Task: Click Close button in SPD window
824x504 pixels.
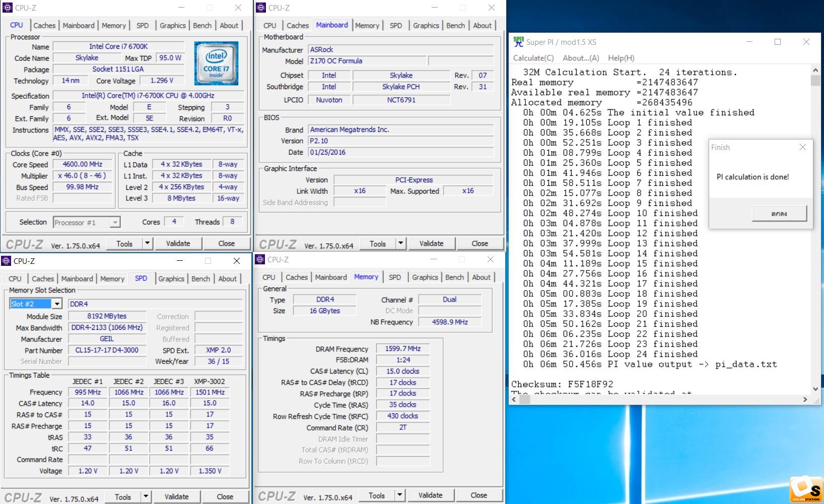Action: point(225,496)
